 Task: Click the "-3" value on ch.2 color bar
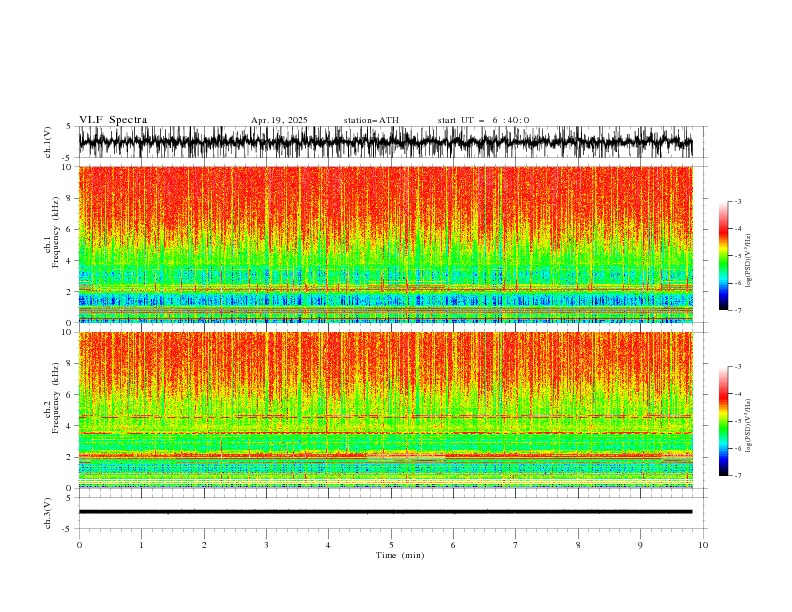[x=737, y=367]
